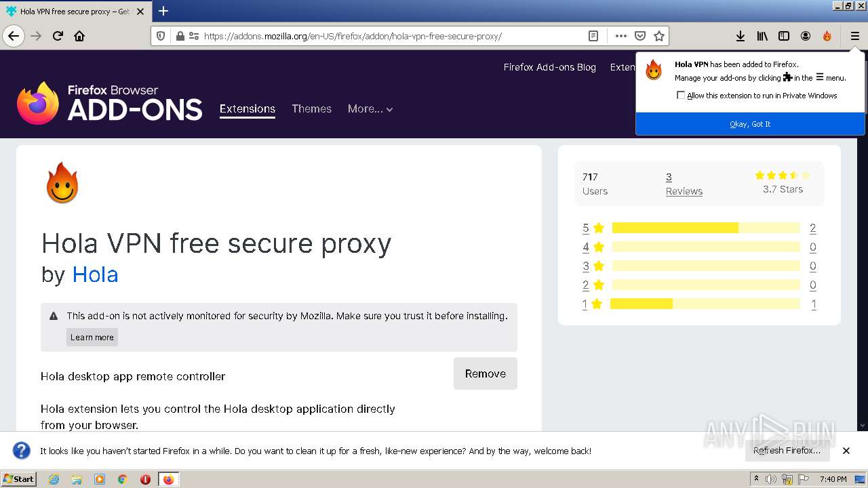Viewport: 868px width, 488px height.
Task: Click the Firefox taskbar button
Action: tap(168, 479)
